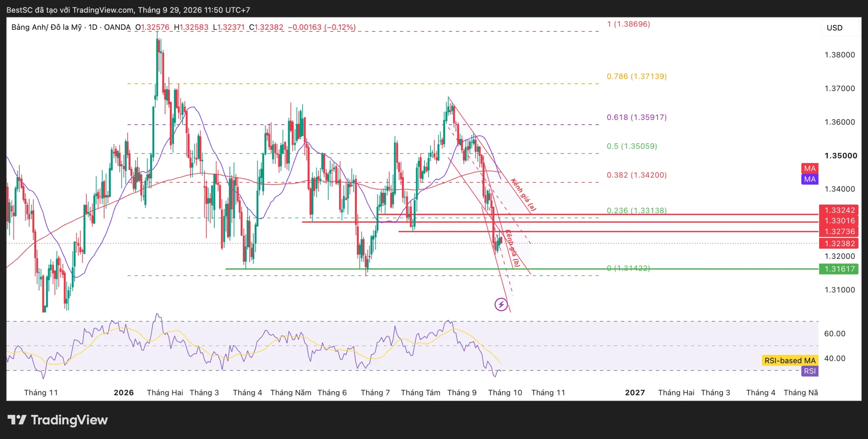Click the 0.382 (1.34200) Fibonacci label
Screen dimensions: 868x439
pos(636,175)
